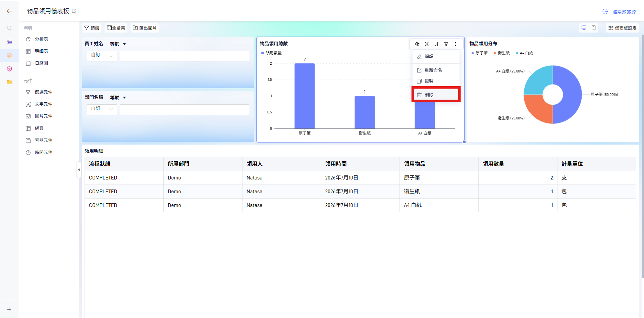Refresh the 物品領用總數 chart
The width and height of the screenshot is (644, 318).
pos(417,44)
